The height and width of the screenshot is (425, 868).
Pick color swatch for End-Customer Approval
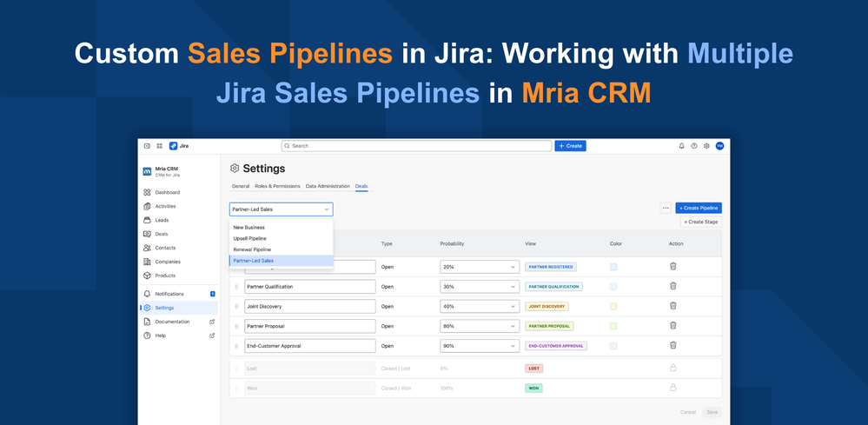[613, 346]
